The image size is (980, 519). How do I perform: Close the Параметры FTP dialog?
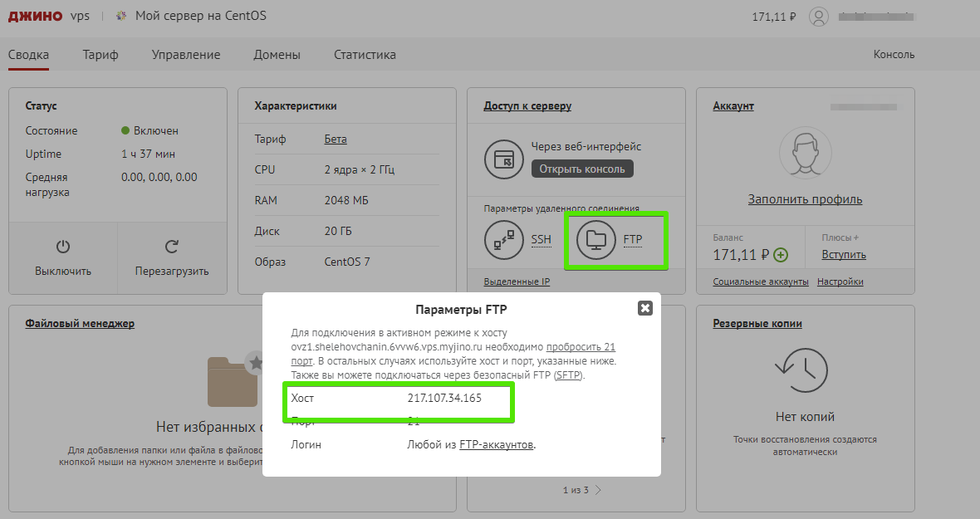coord(645,307)
